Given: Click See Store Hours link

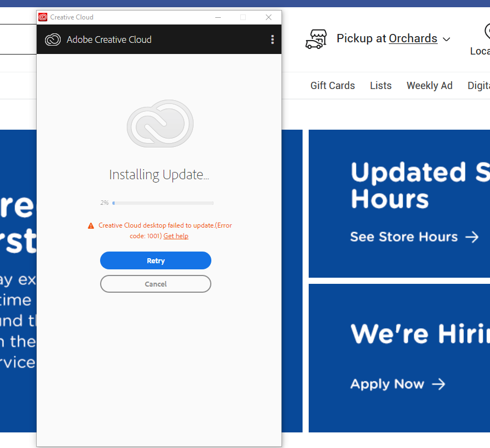Looking at the screenshot, I should (x=404, y=237).
